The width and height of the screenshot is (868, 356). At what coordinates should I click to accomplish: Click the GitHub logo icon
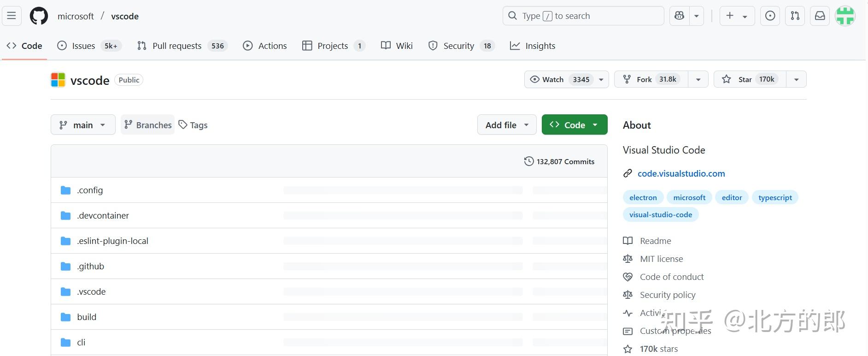(39, 16)
